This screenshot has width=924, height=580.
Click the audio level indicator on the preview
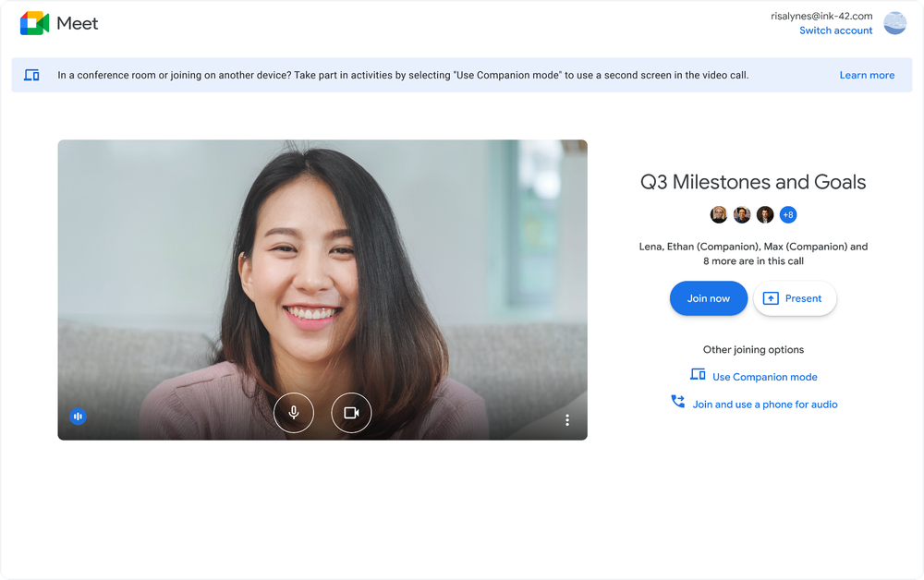(x=78, y=417)
